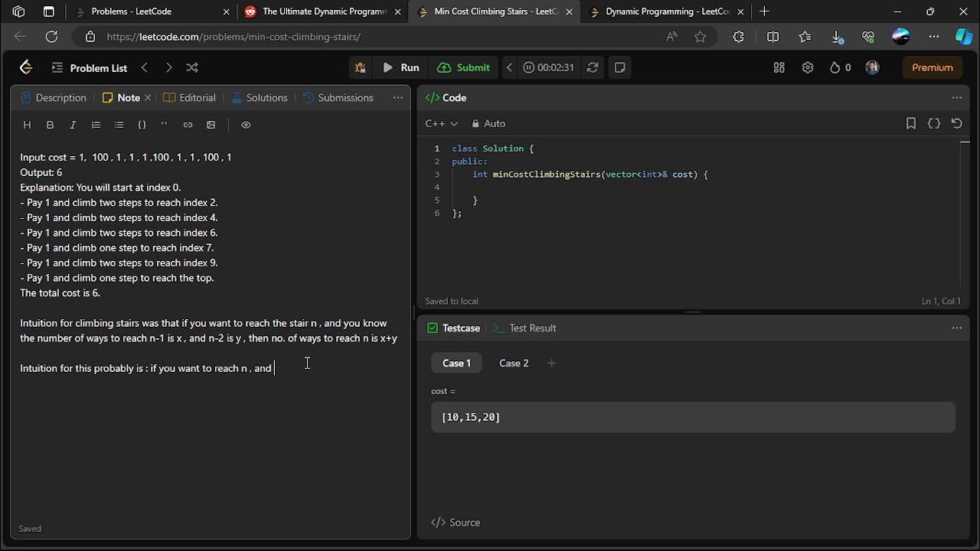
Task: Toggle note preview eye icon
Action: [x=246, y=125]
